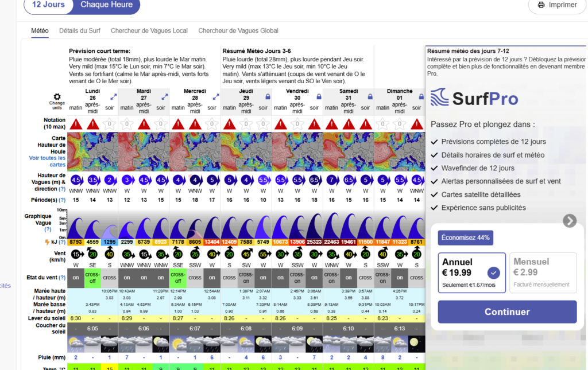Expand Lundi 26 forecast with arrow icon
The width and height of the screenshot is (588, 370).
pos(114,98)
